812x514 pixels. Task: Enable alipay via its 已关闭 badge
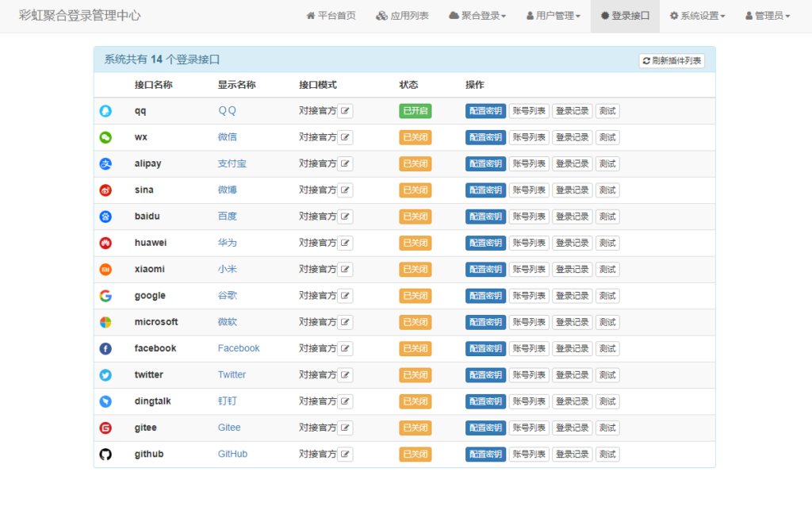tap(415, 164)
